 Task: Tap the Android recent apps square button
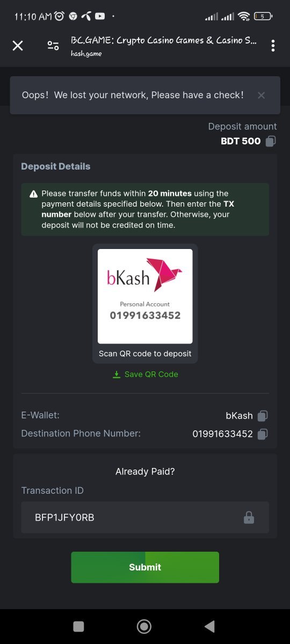click(x=78, y=626)
